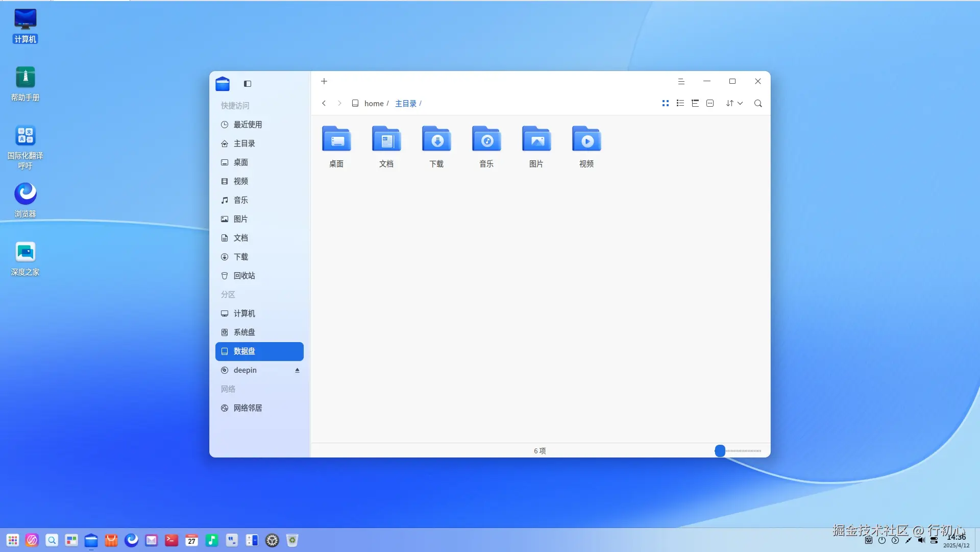Open the 下载 downloads folder
This screenshot has width=980, height=552.
(x=436, y=146)
